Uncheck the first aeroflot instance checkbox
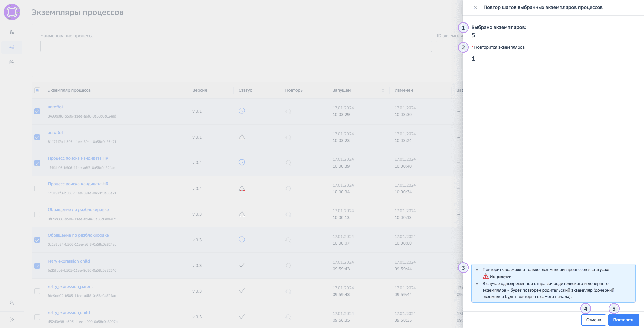The width and height of the screenshot is (644, 328). (x=37, y=111)
